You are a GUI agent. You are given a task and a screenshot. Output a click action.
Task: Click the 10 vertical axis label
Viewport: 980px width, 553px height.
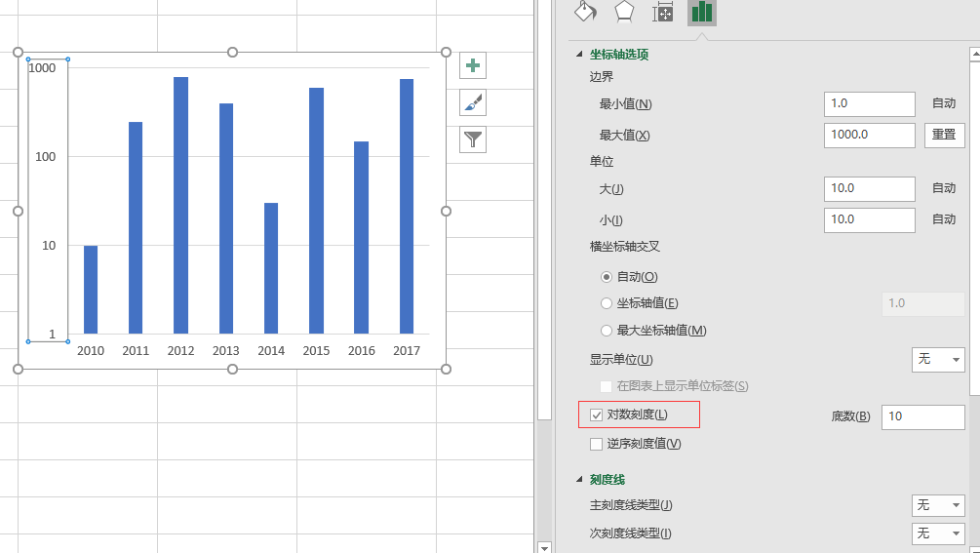[49, 246]
